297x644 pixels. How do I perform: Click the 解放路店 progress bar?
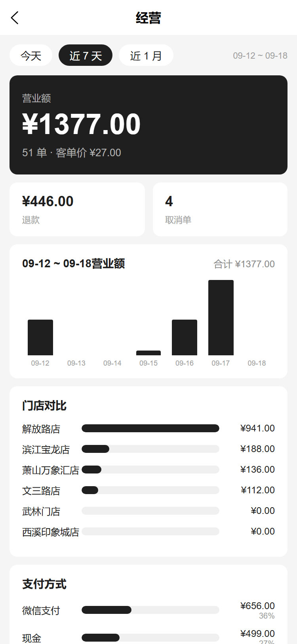(x=150, y=428)
